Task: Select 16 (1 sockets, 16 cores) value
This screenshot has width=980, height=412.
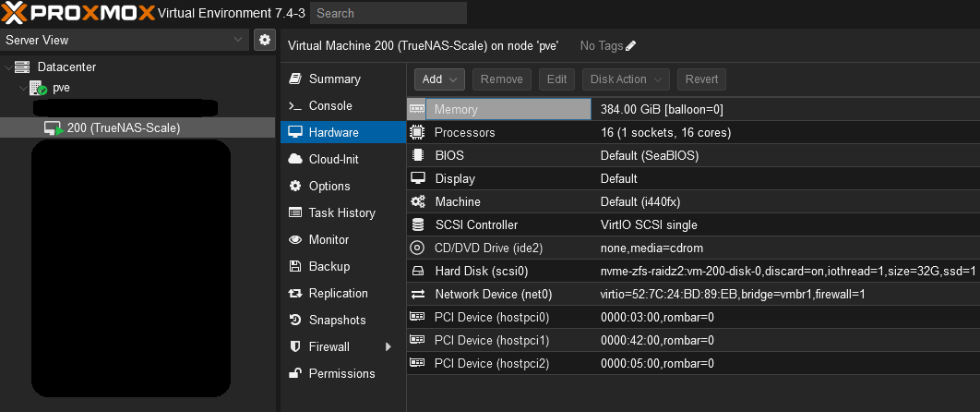Action: pyautogui.click(x=665, y=132)
